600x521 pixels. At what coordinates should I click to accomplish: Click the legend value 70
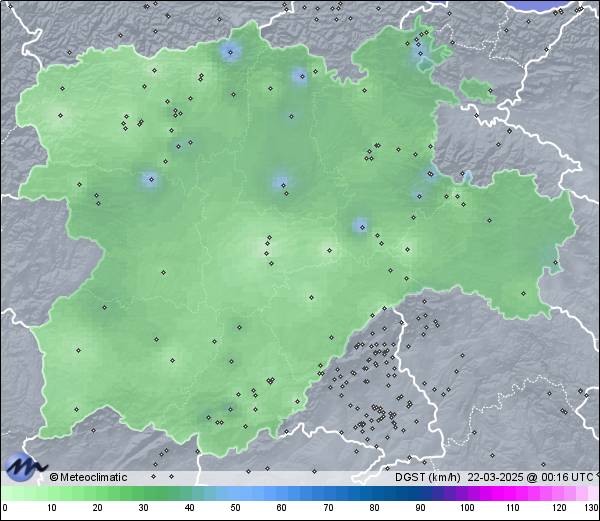coord(328,508)
